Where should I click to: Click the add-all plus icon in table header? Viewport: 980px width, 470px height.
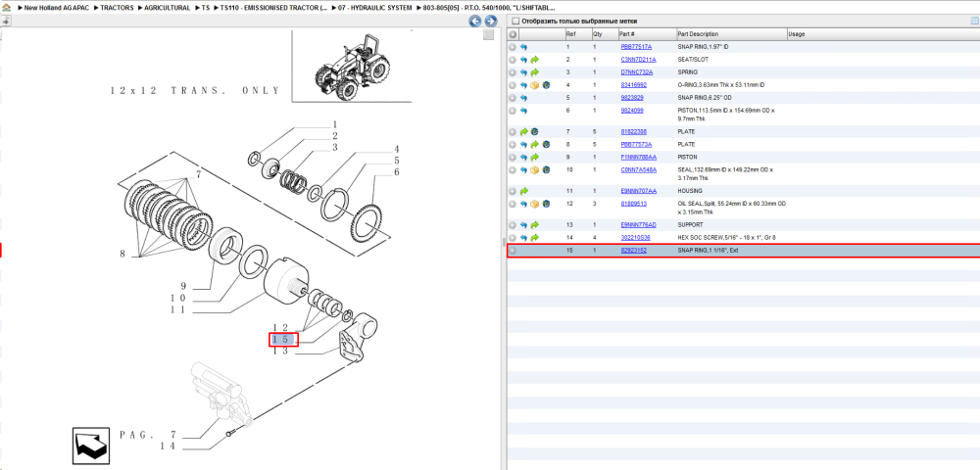point(513,33)
